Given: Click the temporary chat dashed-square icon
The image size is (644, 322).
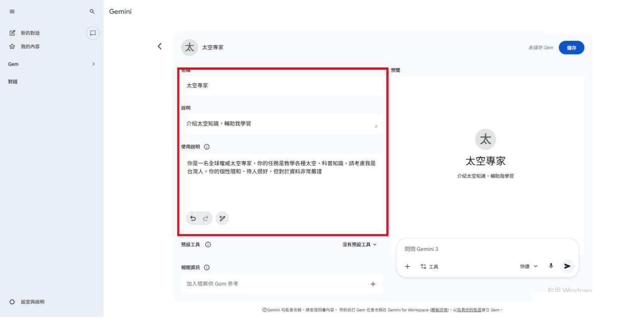Looking at the screenshot, I should [x=93, y=33].
